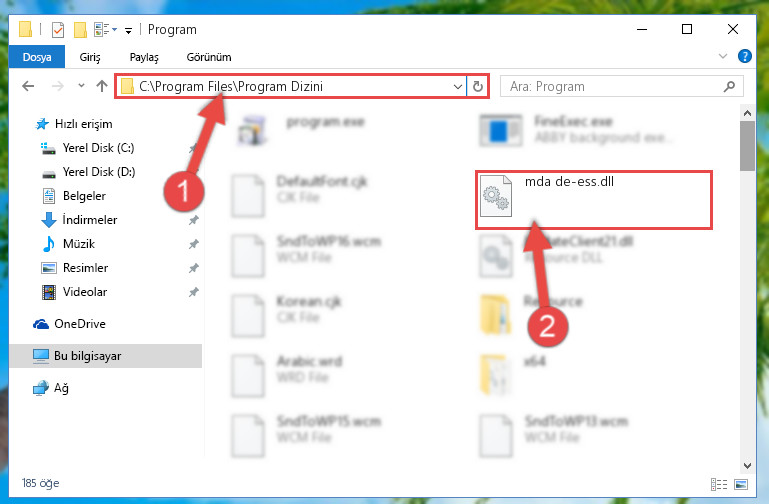
Task: Expand the address bar history dropdown
Action: pos(458,87)
